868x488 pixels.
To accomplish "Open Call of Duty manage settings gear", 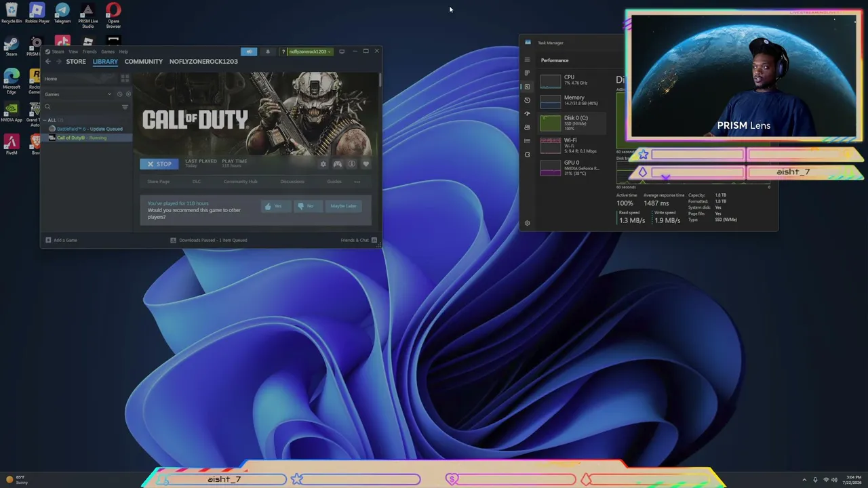I will pos(323,164).
